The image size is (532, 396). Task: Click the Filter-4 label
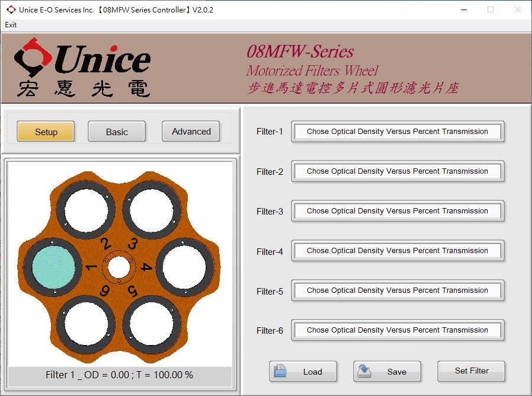tap(270, 252)
